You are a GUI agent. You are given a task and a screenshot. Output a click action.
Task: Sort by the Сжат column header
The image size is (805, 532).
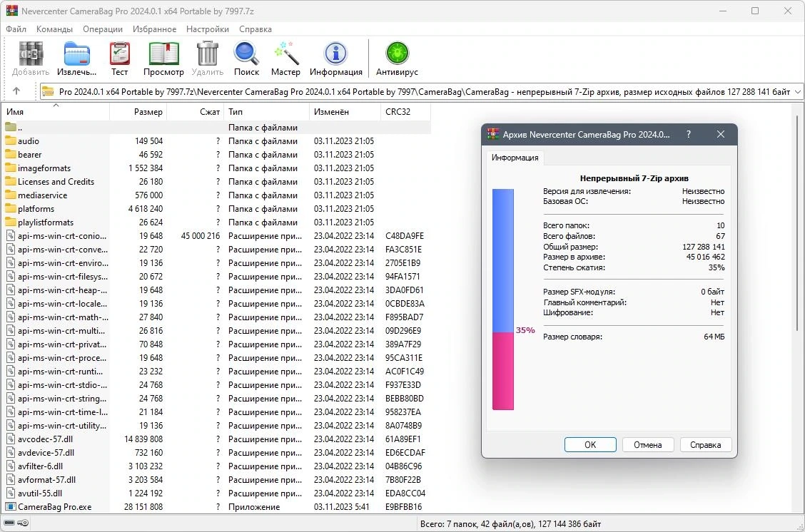195,111
